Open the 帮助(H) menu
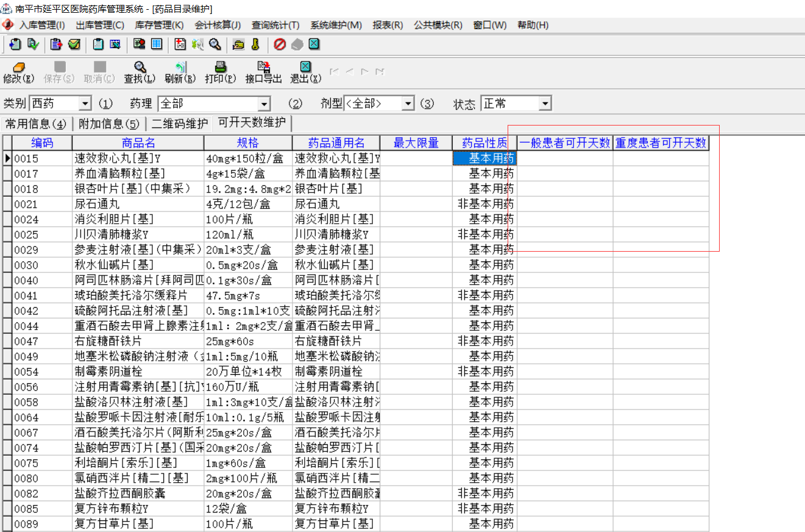The image size is (805, 532). pos(533,25)
